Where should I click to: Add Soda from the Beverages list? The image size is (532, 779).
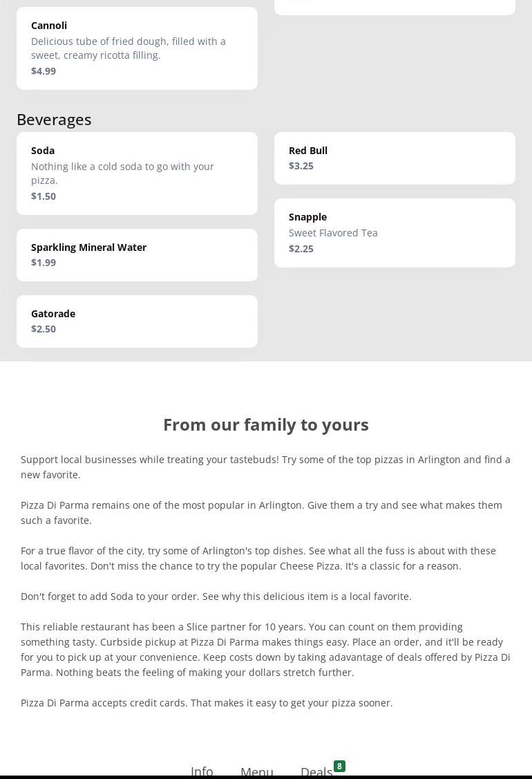137,173
